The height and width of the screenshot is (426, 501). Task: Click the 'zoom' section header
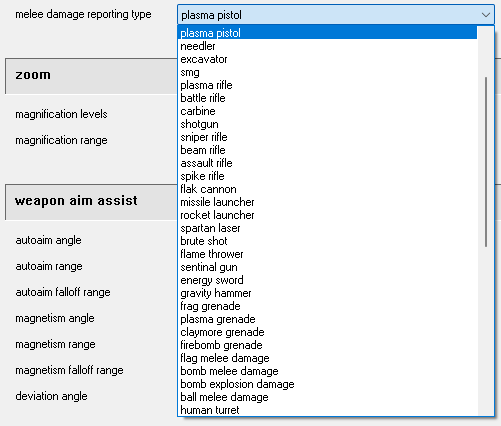[91, 76]
